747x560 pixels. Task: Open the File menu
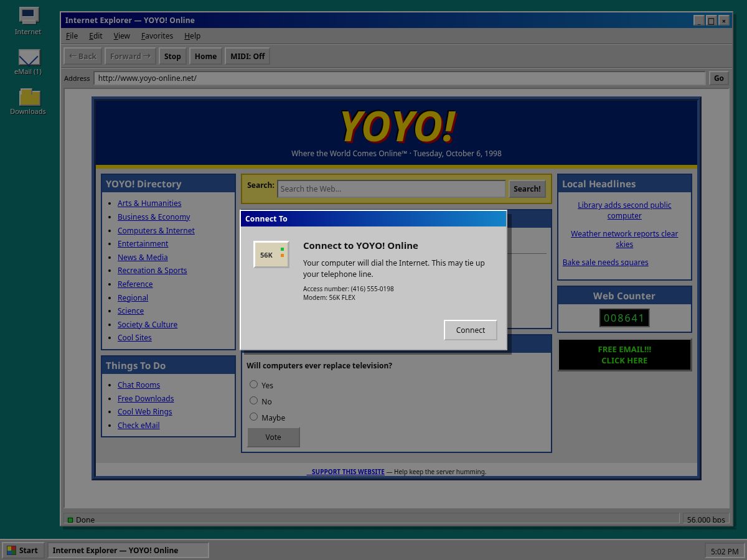(x=72, y=36)
